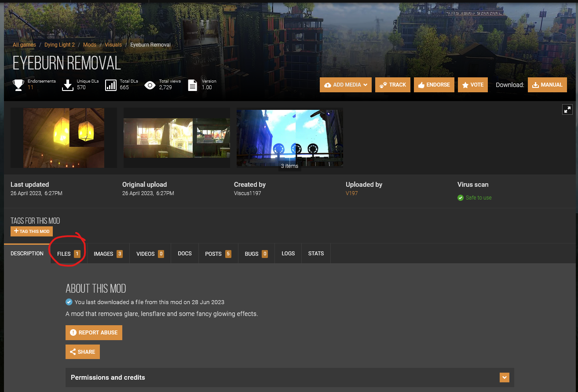Image resolution: width=578 pixels, height=392 pixels.
Task: Open the Visuals category breadcrumb
Action: click(x=113, y=45)
